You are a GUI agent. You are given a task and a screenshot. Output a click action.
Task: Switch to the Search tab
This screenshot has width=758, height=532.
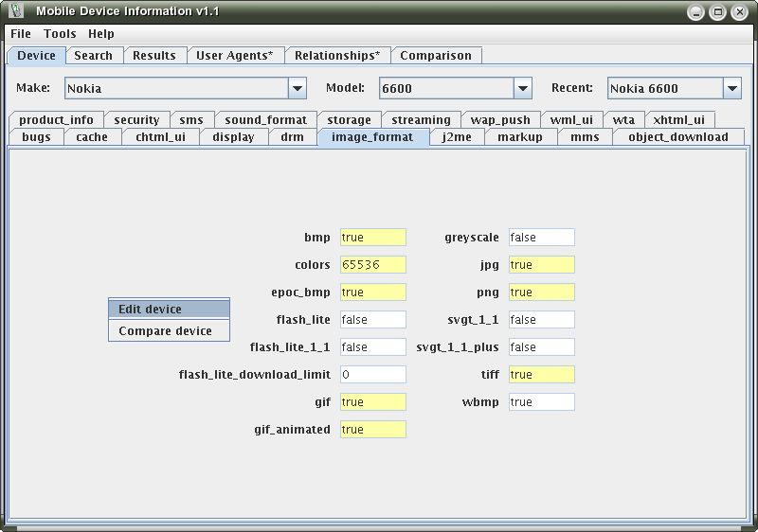tap(94, 56)
